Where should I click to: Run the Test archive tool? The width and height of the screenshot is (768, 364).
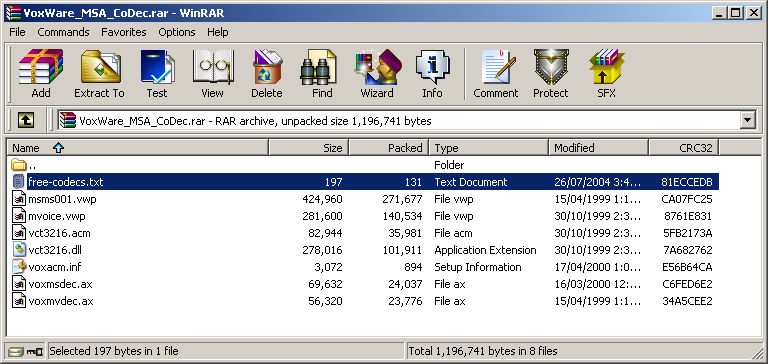157,73
